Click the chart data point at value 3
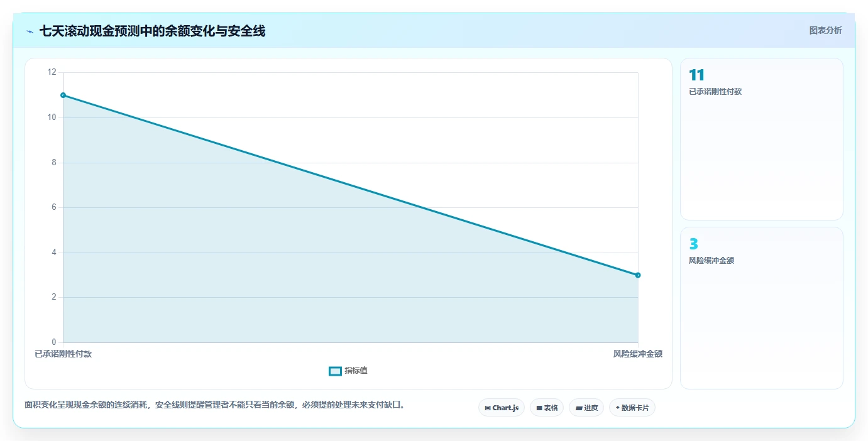 coord(638,275)
